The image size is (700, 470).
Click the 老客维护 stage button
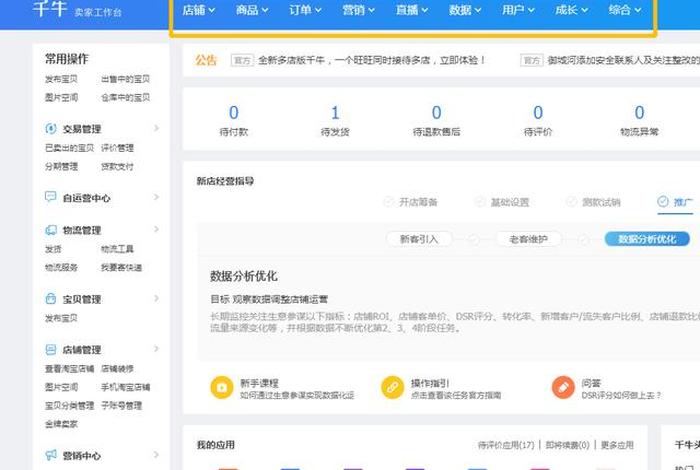[x=529, y=239]
